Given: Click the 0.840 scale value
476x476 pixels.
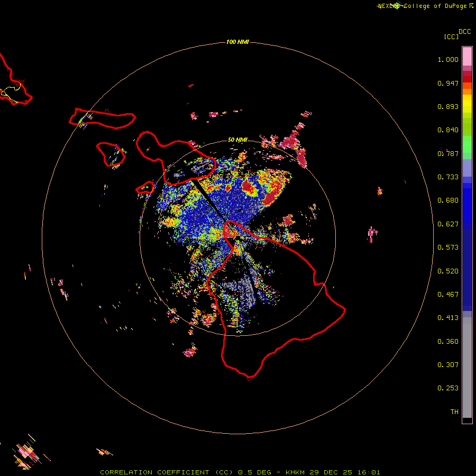Looking at the screenshot, I should (x=448, y=130).
